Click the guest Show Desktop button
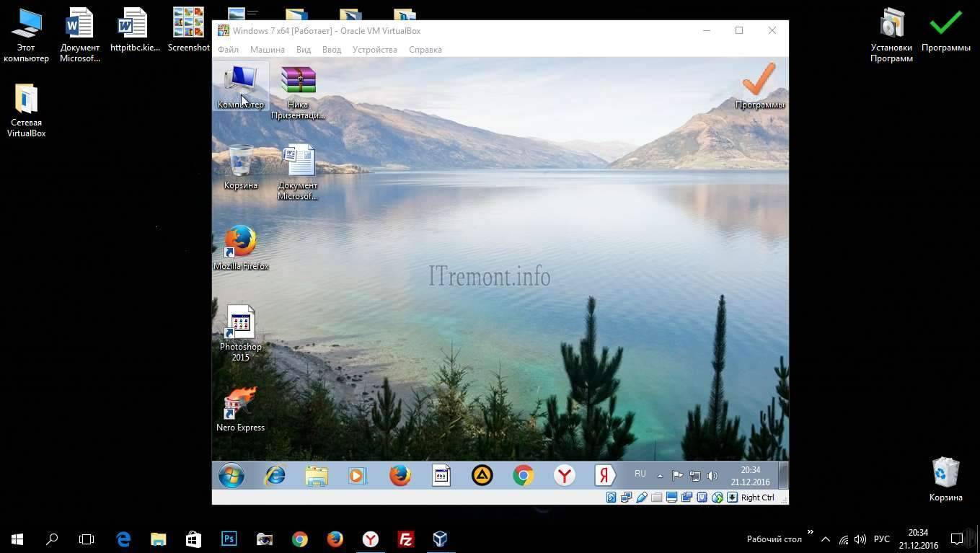This screenshot has width=980, height=553. tap(784, 476)
